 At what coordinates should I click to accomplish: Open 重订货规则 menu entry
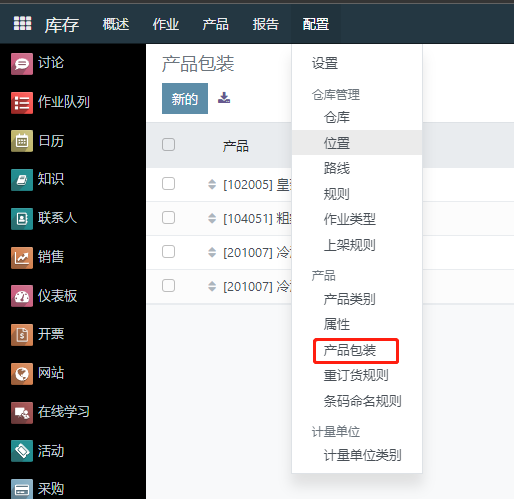click(357, 375)
